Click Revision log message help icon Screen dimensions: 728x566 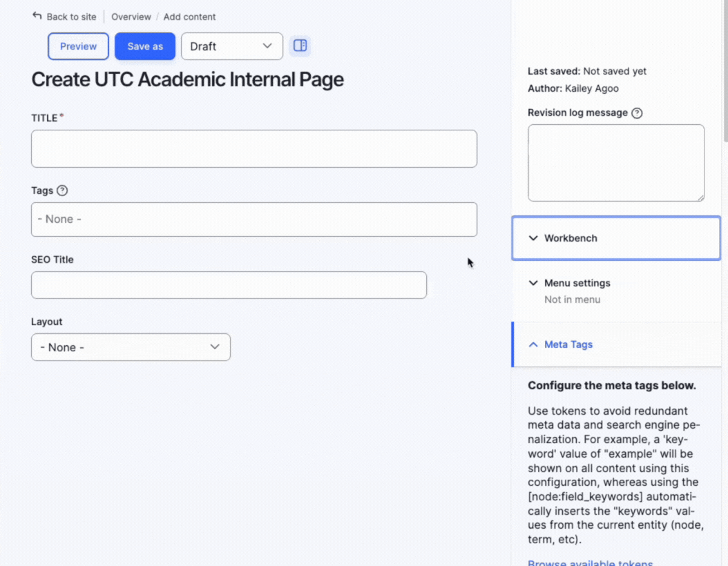pyautogui.click(x=637, y=113)
